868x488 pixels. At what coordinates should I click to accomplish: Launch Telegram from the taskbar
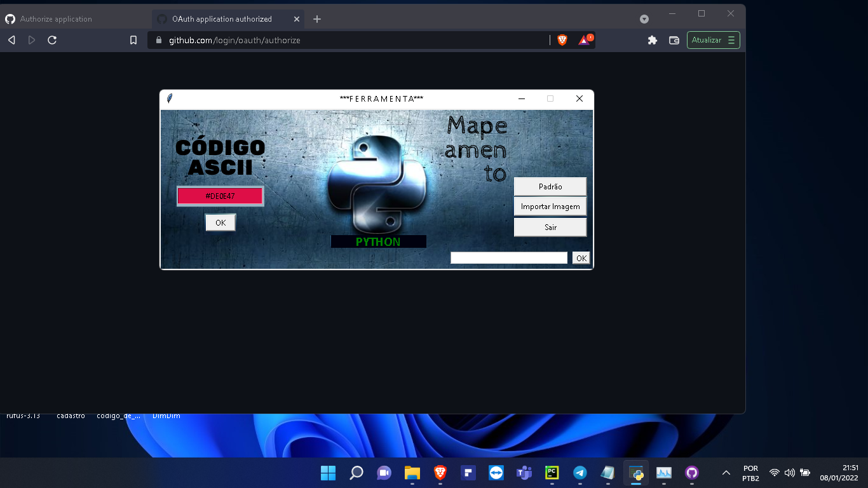click(580, 473)
